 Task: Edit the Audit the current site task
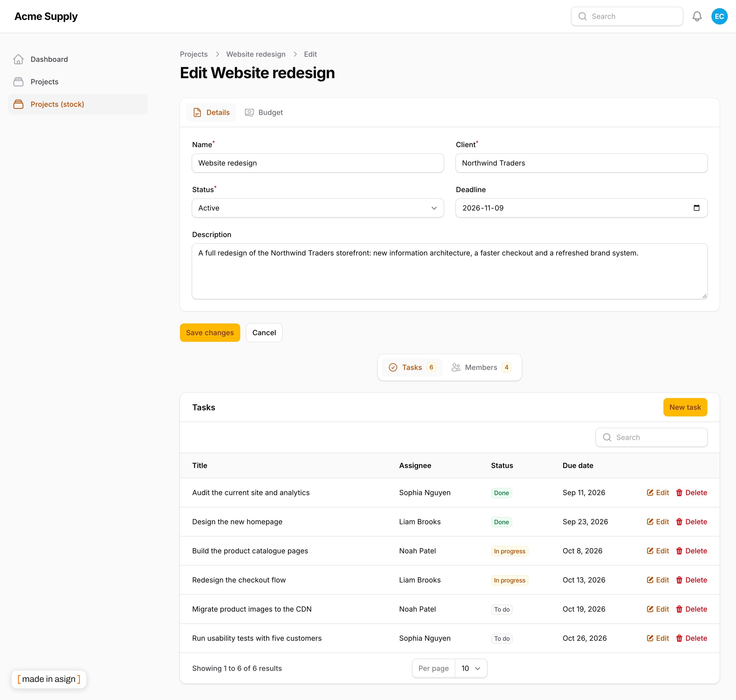[658, 493]
